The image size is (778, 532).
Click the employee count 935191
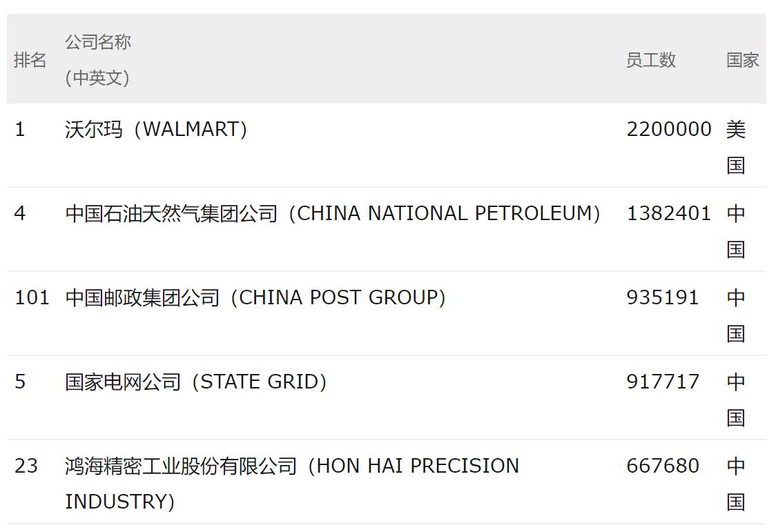coord(663,298)
